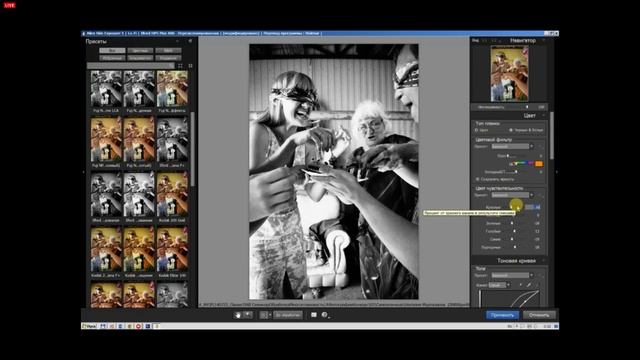
Task: Collapse the right panel with the edge arrow
Action: click(556, 172)
